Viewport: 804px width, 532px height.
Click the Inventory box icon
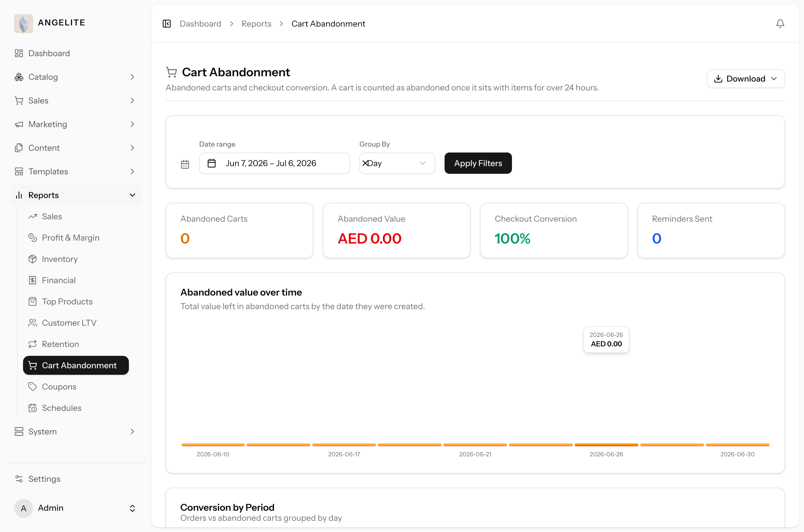pos(33,259)
